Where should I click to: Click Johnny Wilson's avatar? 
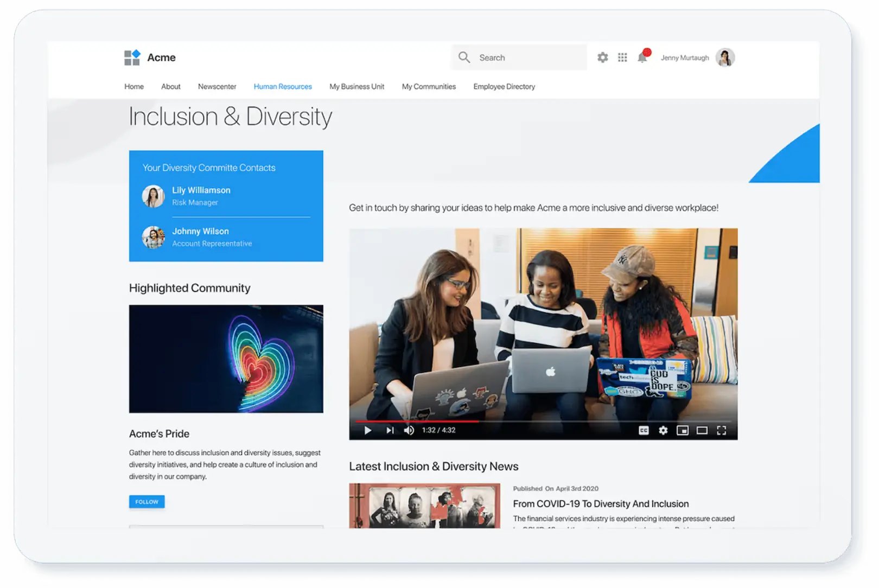pos(153,238)
